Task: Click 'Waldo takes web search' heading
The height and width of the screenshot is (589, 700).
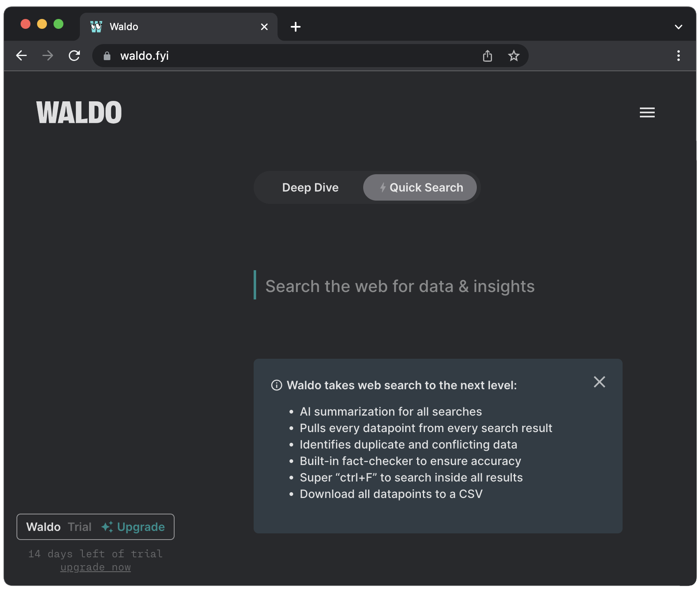Action: click(402, 385)
